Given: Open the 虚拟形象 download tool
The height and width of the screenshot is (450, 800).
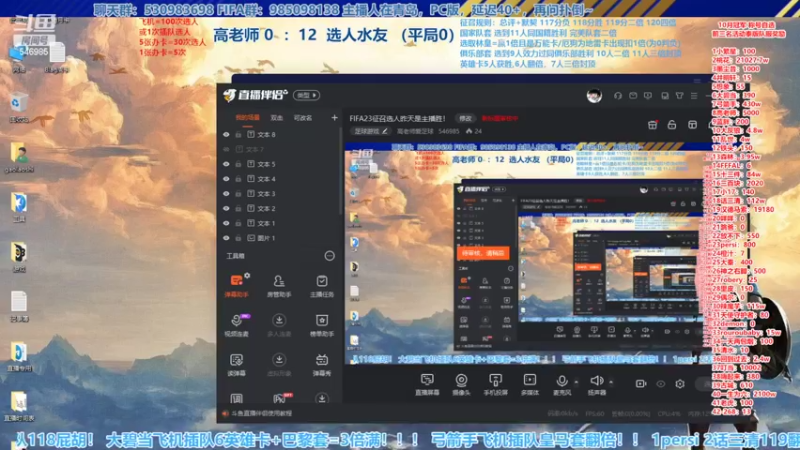Looking at the screenshot, I should (279, 364).
